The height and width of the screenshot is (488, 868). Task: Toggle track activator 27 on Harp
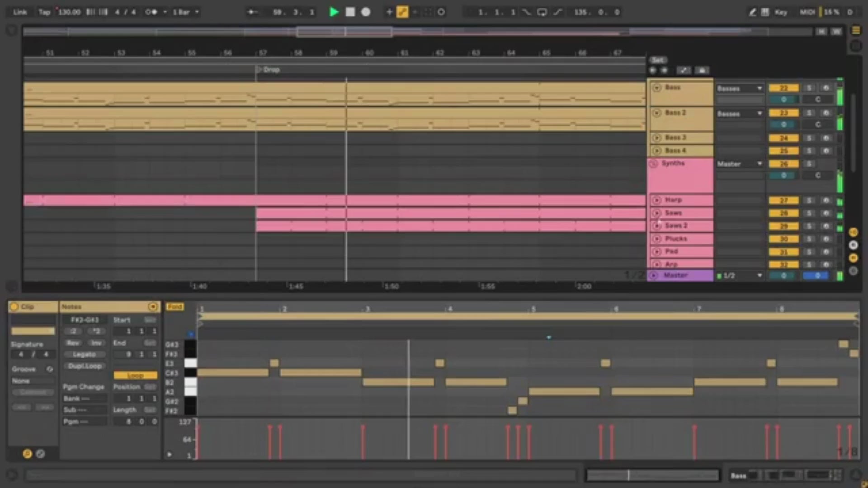pyautogui.click(x=783, y=200)
